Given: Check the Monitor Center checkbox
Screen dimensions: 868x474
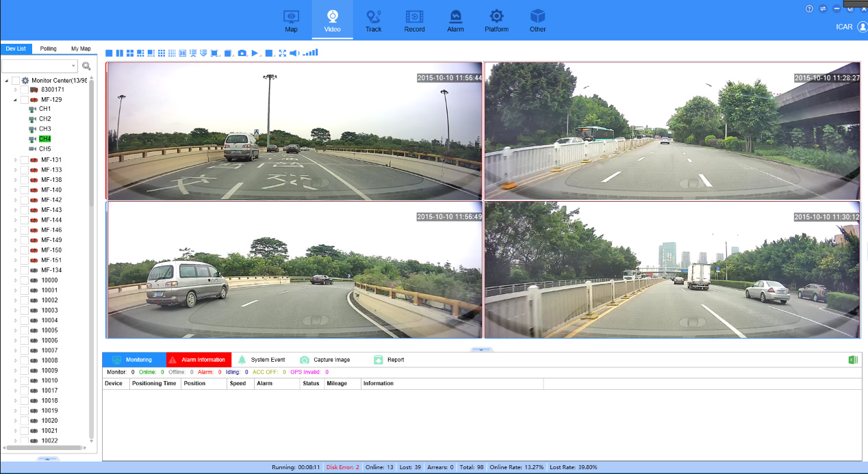Looking at the screenshot, I should [16, 81].
